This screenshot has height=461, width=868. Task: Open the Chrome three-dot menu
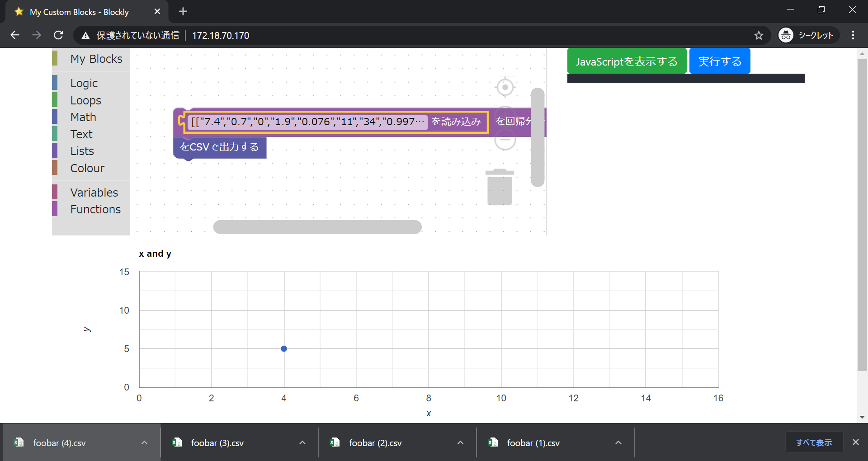tap(853, 35)
